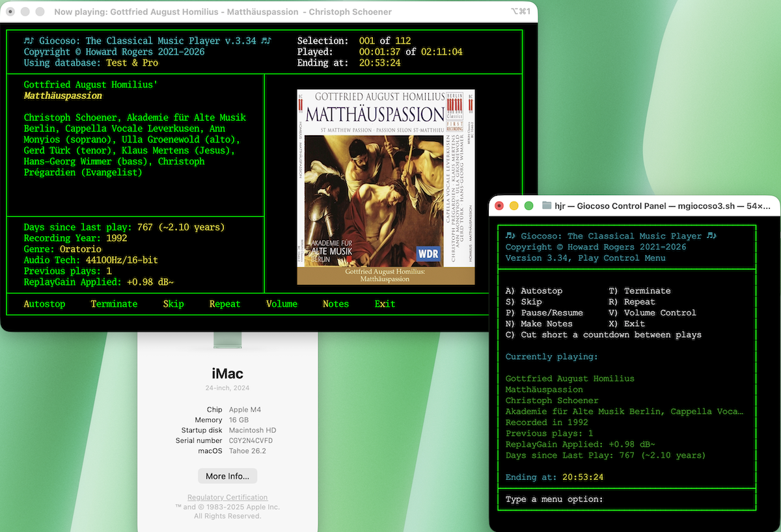Click Skip in the Now Playing footer
The height and width of the screenshot is (532, 781).
click(x=173, y=303)
